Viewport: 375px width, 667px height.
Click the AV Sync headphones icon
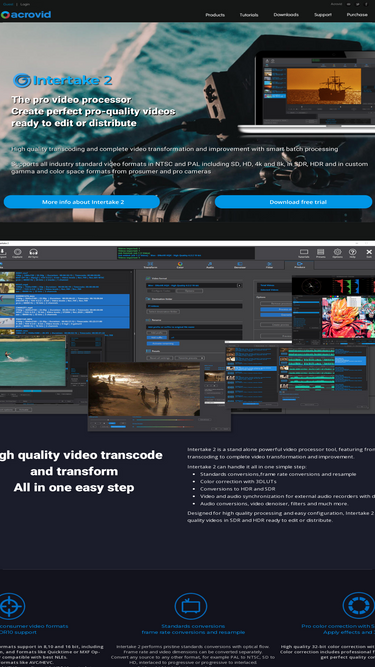coord(33,253)
